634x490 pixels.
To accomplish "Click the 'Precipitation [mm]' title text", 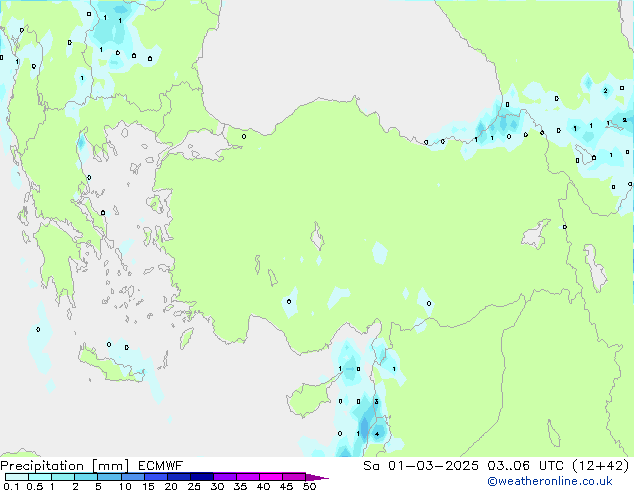I will (65, 466).
